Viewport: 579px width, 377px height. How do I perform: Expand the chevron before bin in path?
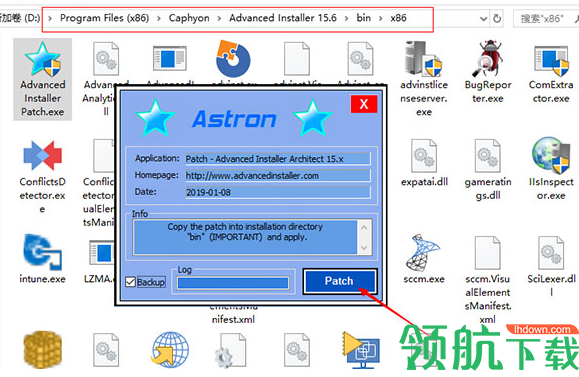pyautogui.click(x=346, y=18)
